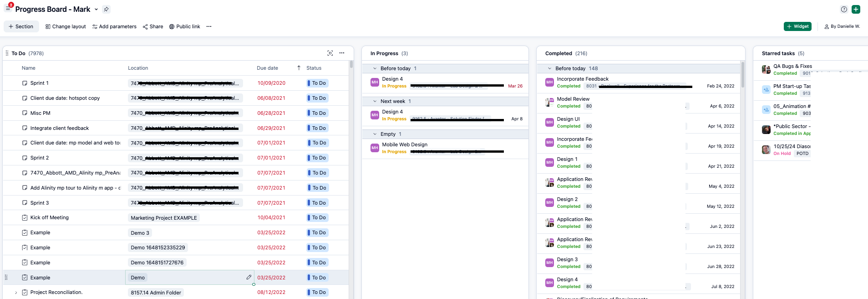Image resolution: width=868 pixels, height=299 pixels.
Task: Click the edit pencil in Demo location cell
Action: point(249,277)
